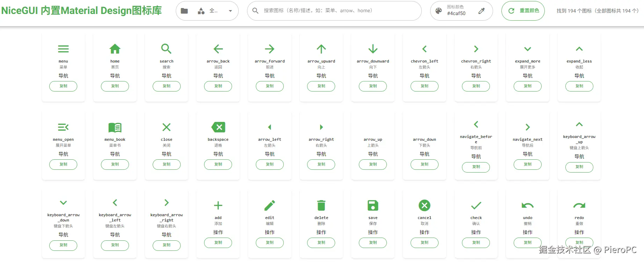Click the menu_book icon
Viewport: 644px width, 262px height.
[115, 128]
